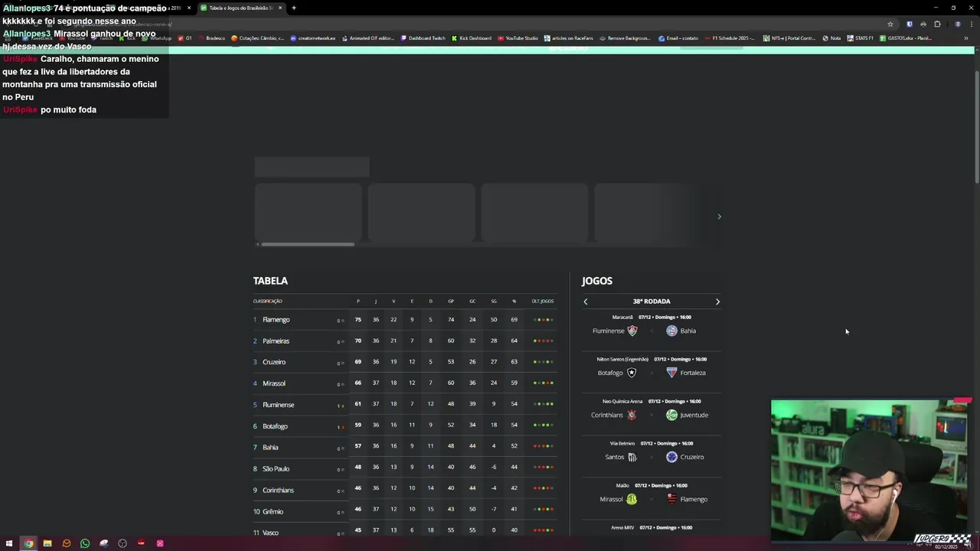Open OBS Studio from the taskbar
This screenshot has height=551, width=980.
[122, 543]
